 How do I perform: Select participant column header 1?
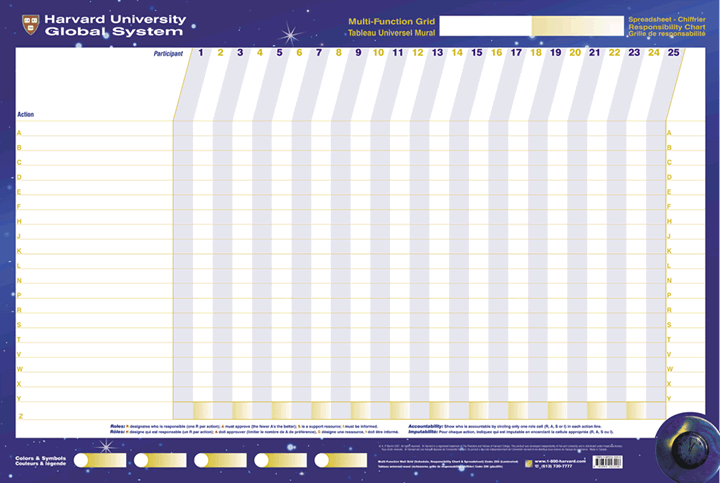coord(201,52)
